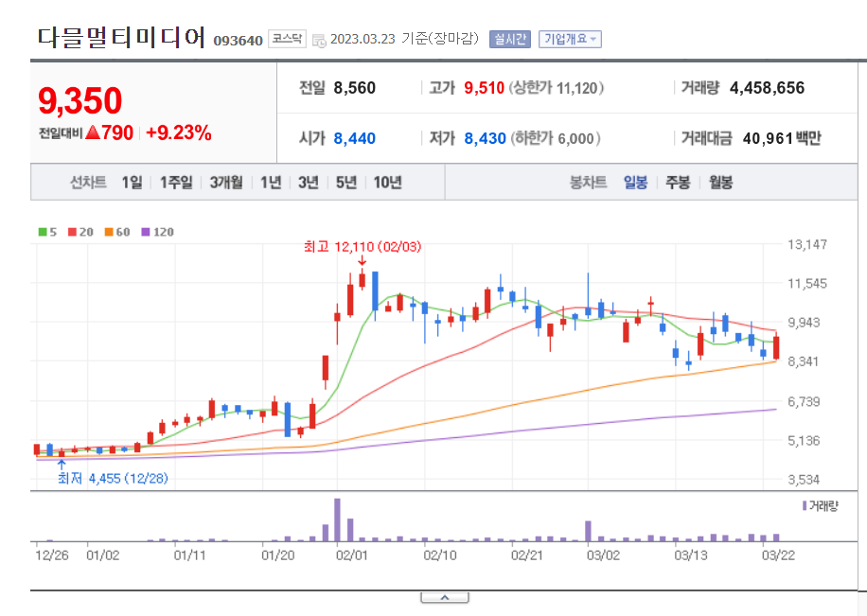The width and height of the screenshot is (867, 616).
Task: Switch to the 월봉 monthly candle chart
Action: pos(720,182)
